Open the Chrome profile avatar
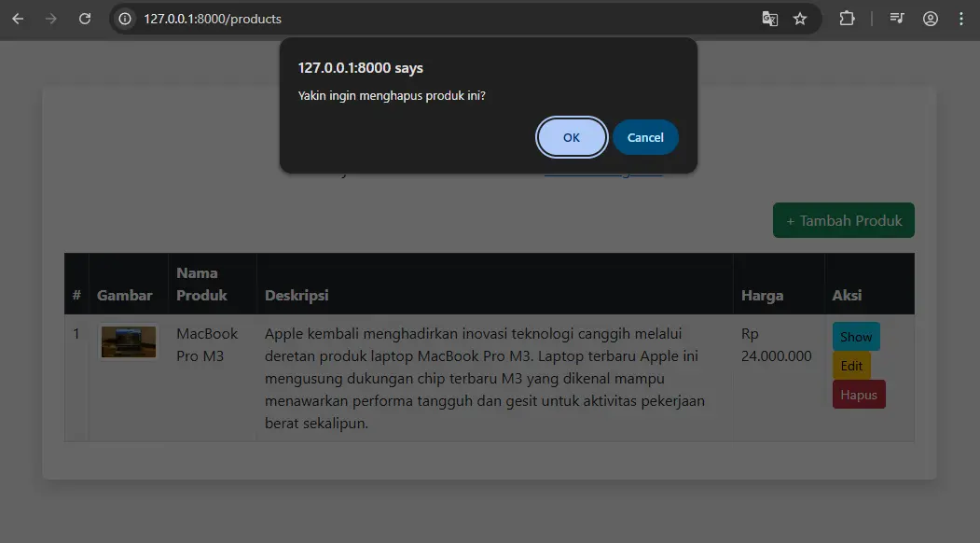The height and width of the screenshot is (543, 980). pyautogui.click(x=930, y=19)
